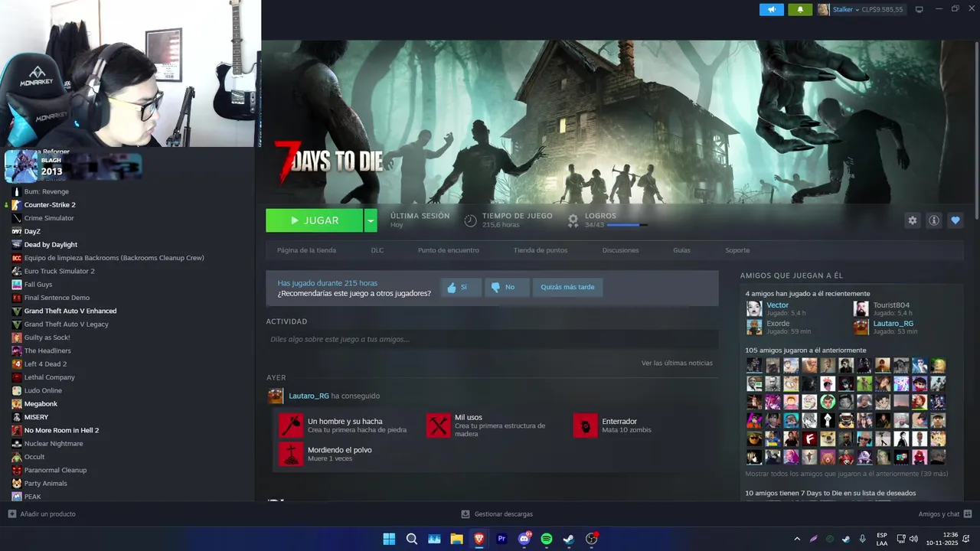Open Stalker account dropdown arrow
980x551 pixels.
tap(857, 10)
